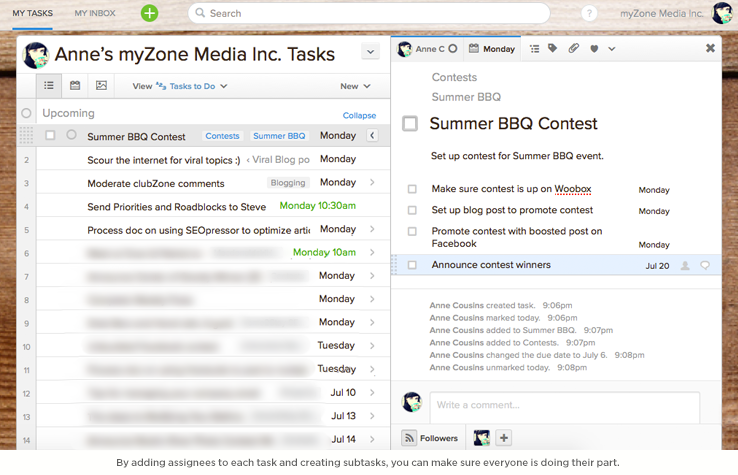Switch to list view icon
The height and width of the screenshot is (475, 738).
coord(49,86)
